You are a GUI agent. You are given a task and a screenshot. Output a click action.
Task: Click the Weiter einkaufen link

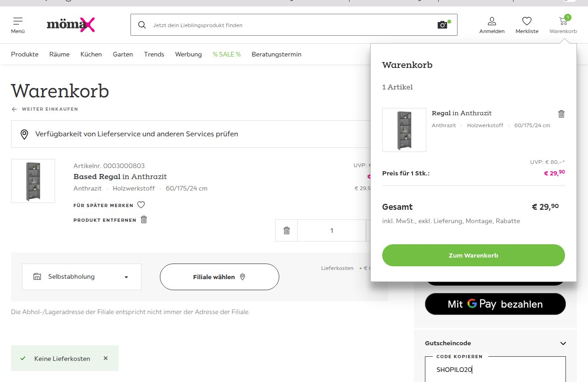[x=50, y=109]
